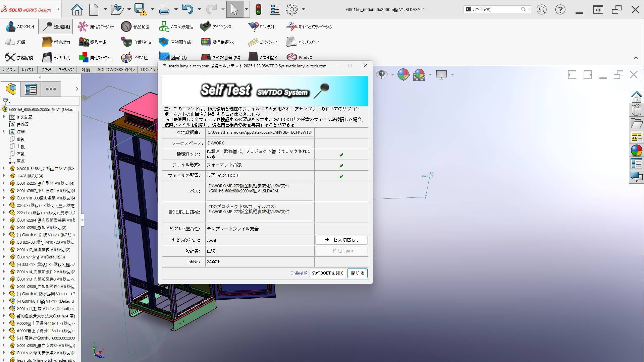Open the 属性マネージャー snowflake tool
The height and width of the screenshot is (362, 644).
pos(83,27)
